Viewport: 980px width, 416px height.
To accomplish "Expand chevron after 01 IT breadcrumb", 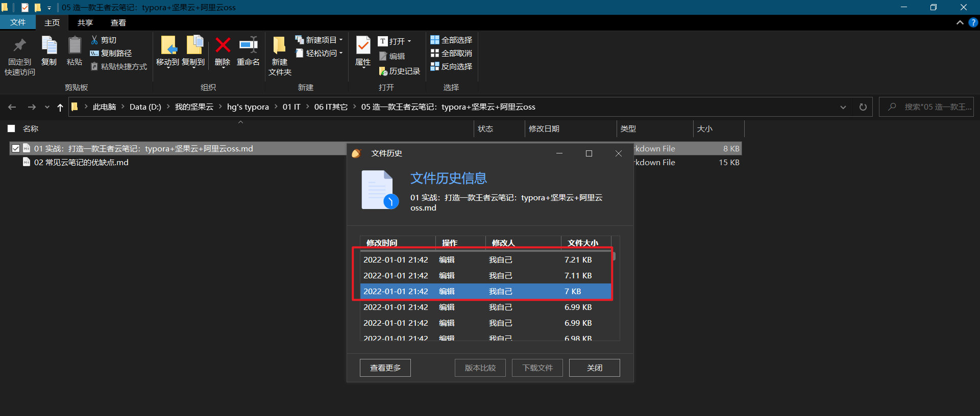I will 307,107.
